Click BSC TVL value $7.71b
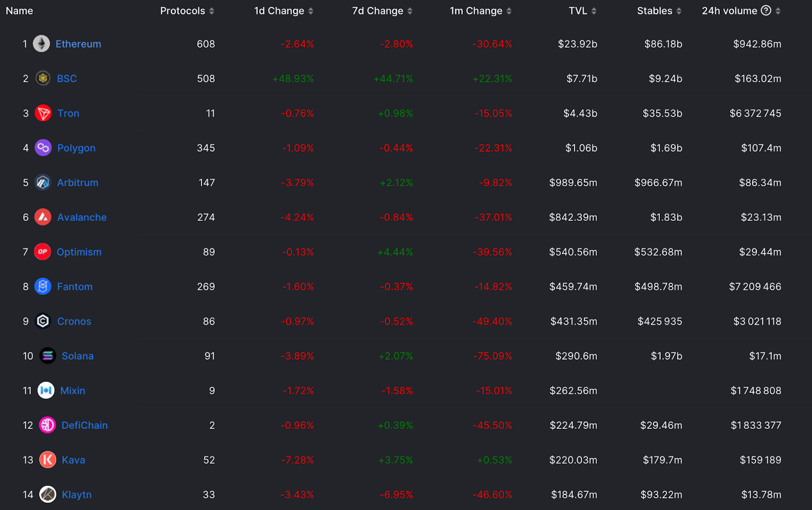The width and height of the screenshot is (812, 510). tap(582, 79)
